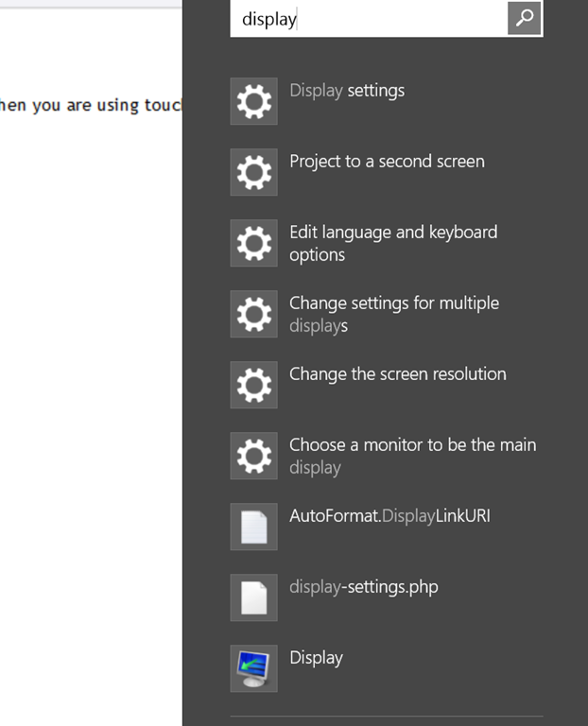Open the AutoFormat.DisplayLinkURI file name
588x726 pixels.
point(389,516)
